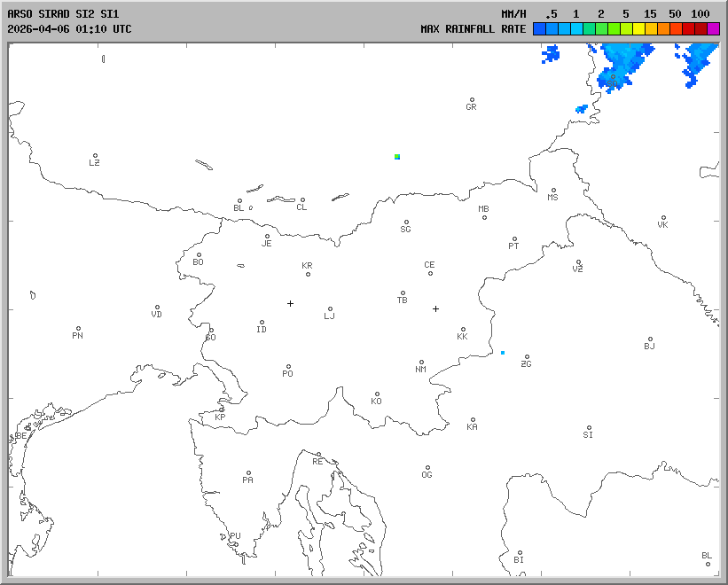
Task: Click the timestamp 2026-04-06 01:10 UTC
Action: click(69, 28)
